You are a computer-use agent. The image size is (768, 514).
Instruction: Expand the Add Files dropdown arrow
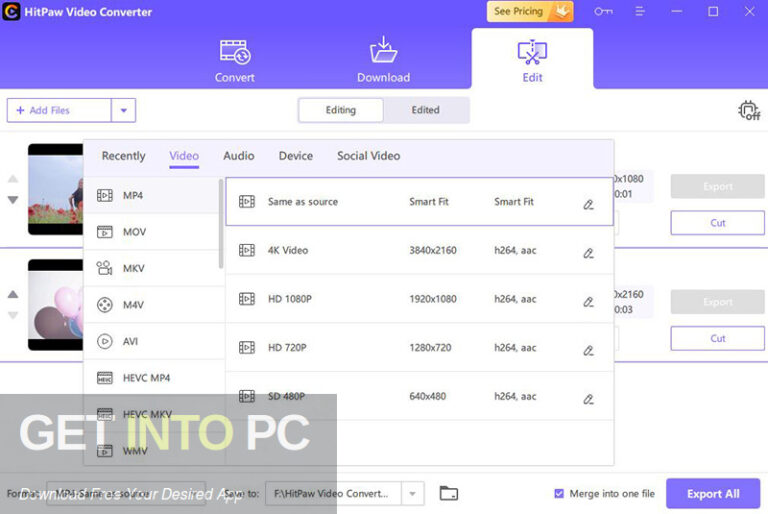(123, 110)
